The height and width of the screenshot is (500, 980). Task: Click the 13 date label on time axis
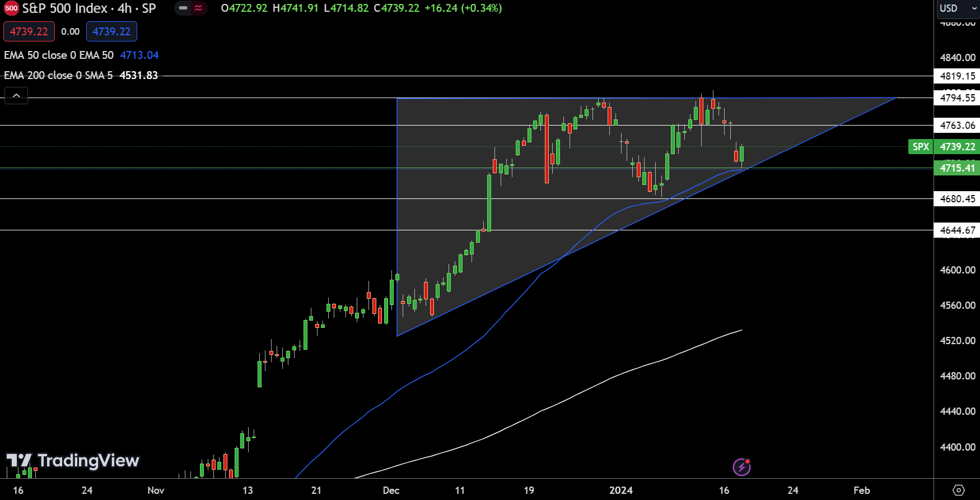(x=248, y=490)
